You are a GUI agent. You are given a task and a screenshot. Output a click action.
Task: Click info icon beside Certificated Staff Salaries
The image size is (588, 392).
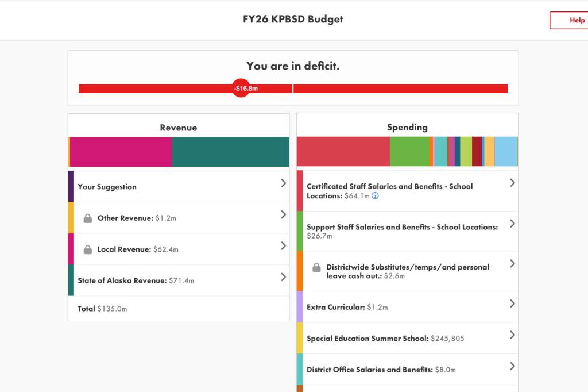pos(375,196)
